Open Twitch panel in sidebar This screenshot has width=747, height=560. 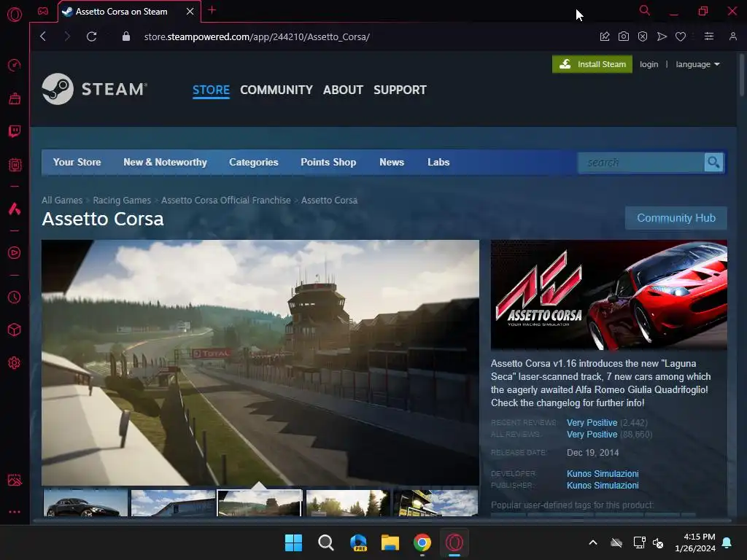[x=15, y=131]
